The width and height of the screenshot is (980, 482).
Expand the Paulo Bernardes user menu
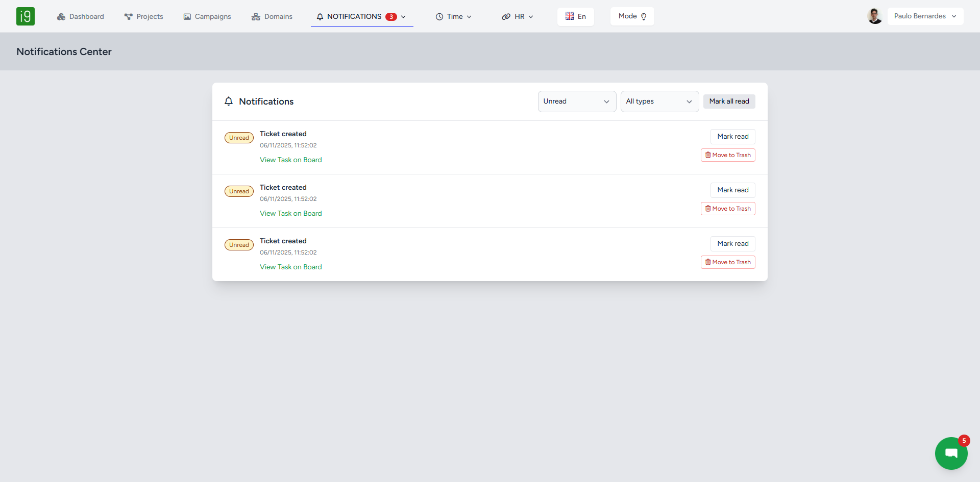tap(925, 16)
